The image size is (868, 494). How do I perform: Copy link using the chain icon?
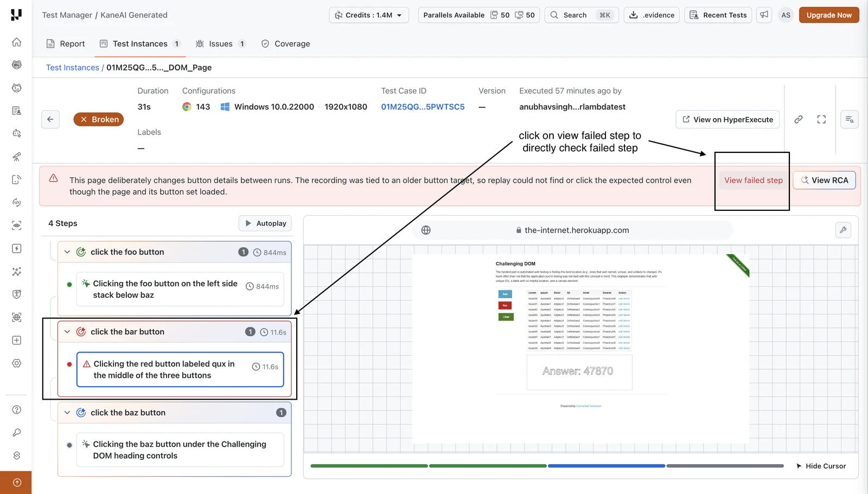coord(799,119)
